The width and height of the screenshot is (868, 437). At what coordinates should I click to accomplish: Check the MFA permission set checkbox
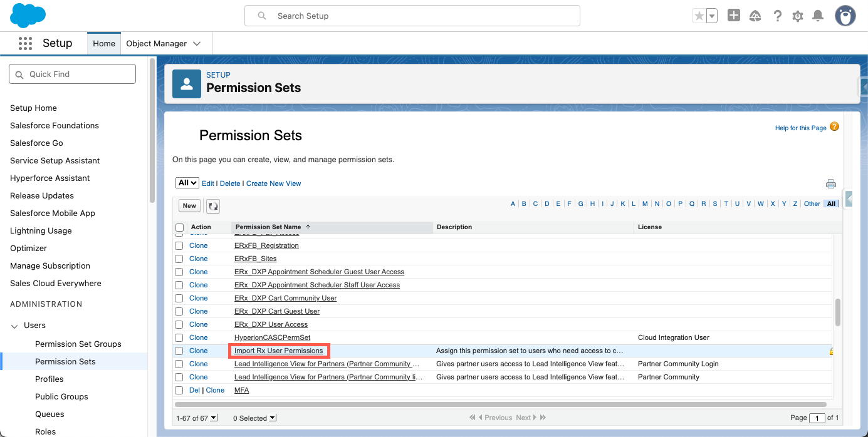point(179,391)
